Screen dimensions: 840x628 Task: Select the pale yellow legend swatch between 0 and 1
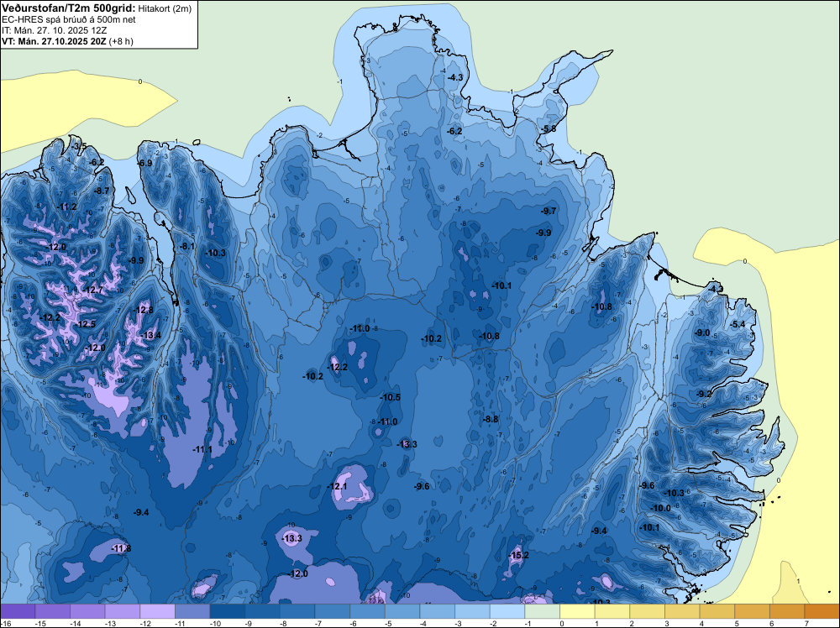click(x=577, y=611)
